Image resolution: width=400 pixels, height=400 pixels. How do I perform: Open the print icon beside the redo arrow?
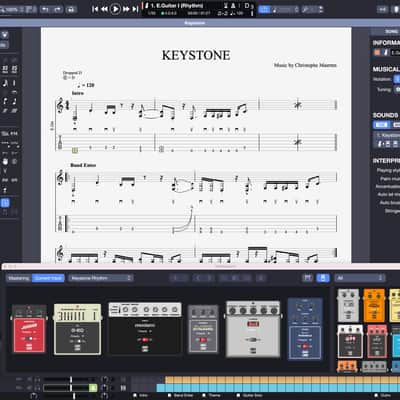tap(71, 9)
